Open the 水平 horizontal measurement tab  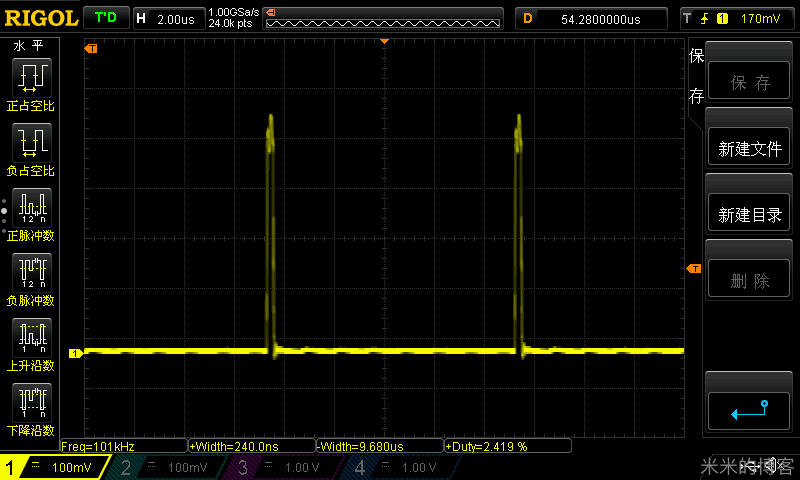[x=28, y=46]
